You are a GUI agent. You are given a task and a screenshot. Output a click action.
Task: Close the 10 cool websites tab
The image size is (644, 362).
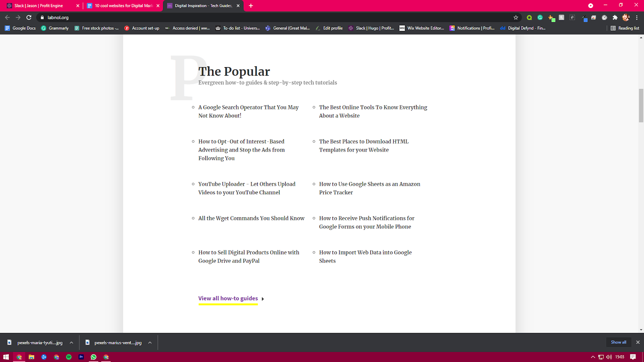[158, 6]
